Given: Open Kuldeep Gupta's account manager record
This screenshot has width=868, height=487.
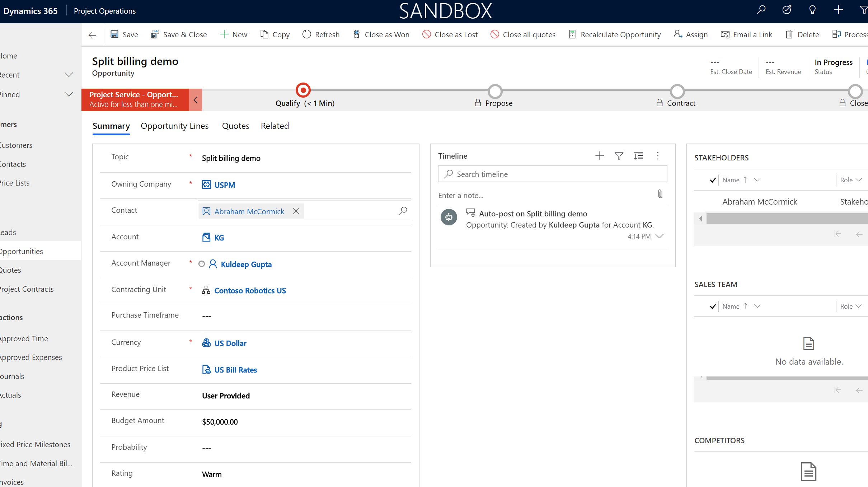Looking at the screenshot, I should (246, 264).
